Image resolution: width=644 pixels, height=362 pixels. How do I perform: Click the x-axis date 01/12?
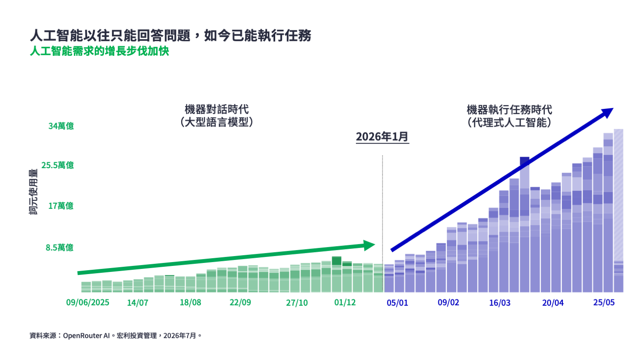[x=345, y=302]
